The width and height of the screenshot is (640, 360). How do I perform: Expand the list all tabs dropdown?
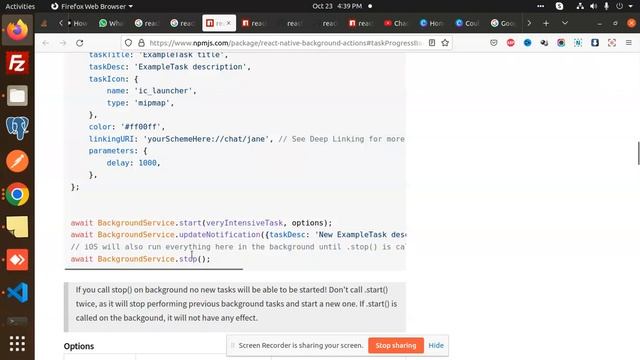click(565, 23)
